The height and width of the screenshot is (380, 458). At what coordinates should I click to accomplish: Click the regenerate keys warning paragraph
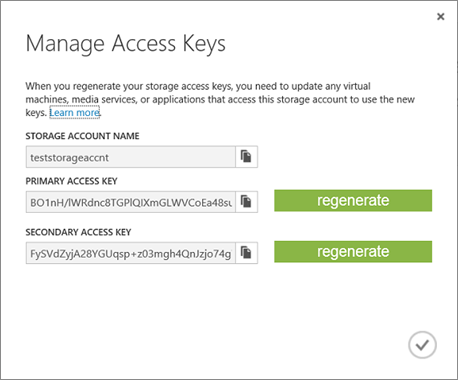pos(220,99)
